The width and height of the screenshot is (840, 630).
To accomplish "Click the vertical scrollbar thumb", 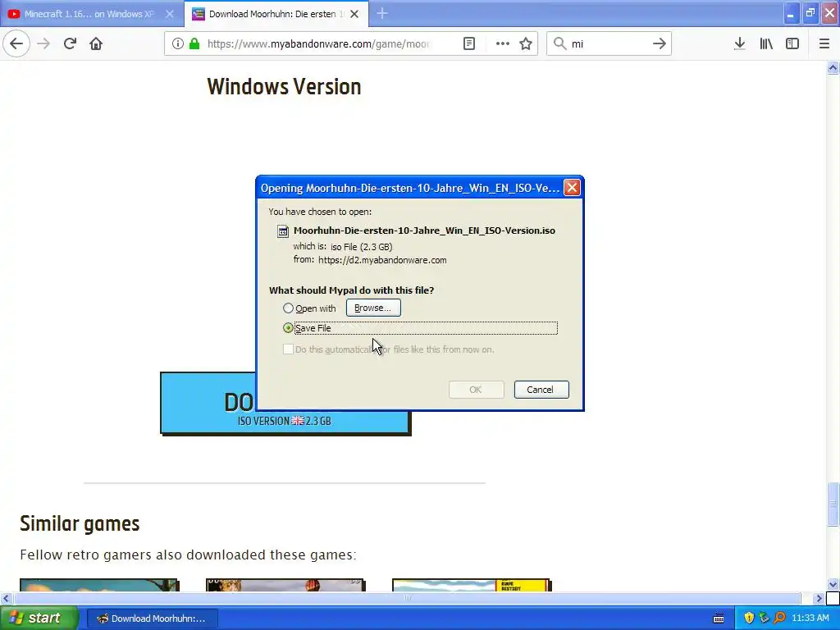I will tap(833, 504).
